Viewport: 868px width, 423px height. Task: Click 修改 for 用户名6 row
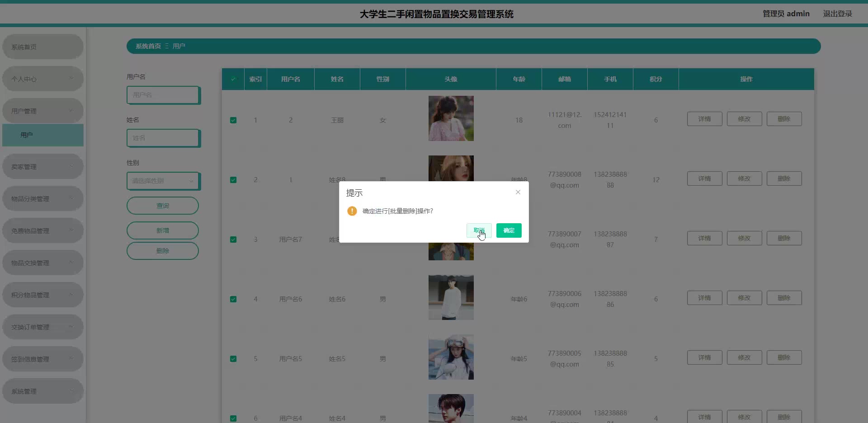tap(745, 298)
